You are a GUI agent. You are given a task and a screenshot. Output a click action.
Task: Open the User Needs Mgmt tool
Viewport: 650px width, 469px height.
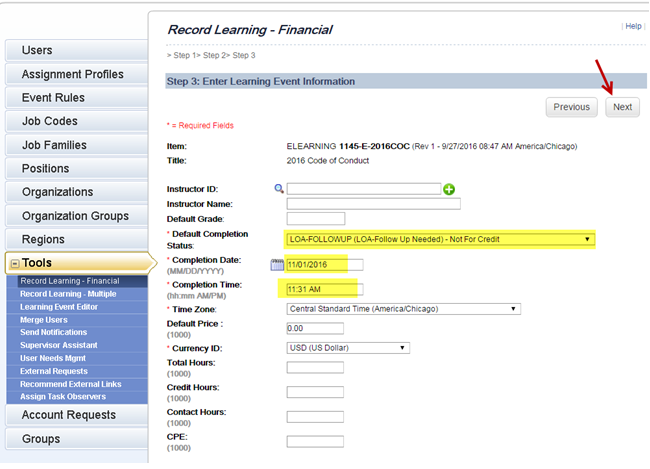53,358
